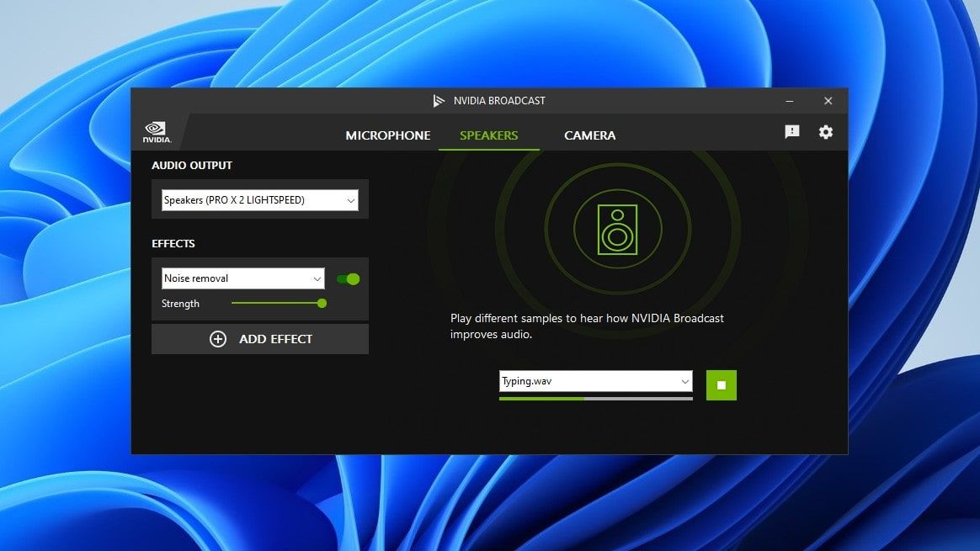This screenshot has width=980, height=551.
Task: Click the speaker illustration icon
Action: click(x=617, y=230)
